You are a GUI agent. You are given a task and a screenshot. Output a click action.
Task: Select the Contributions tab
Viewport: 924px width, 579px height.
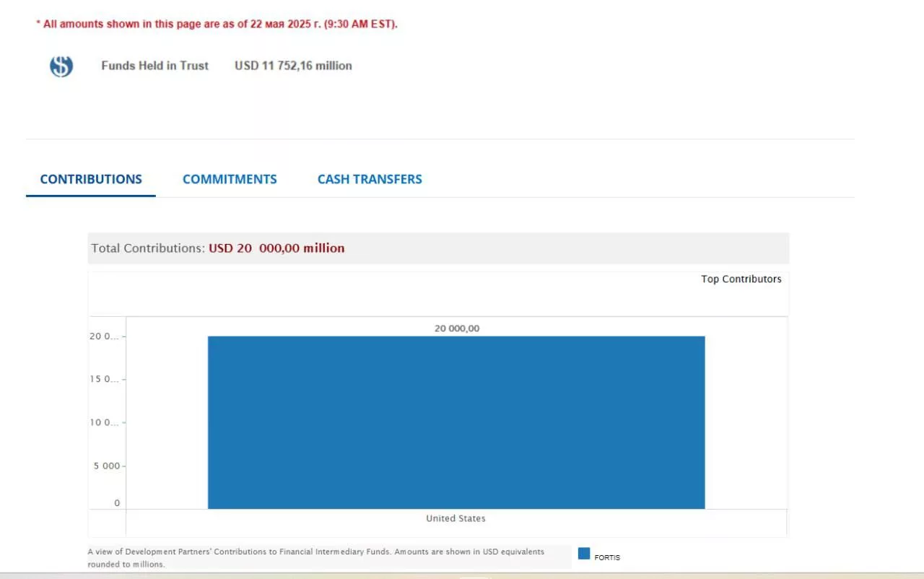(x=91, y=179)
